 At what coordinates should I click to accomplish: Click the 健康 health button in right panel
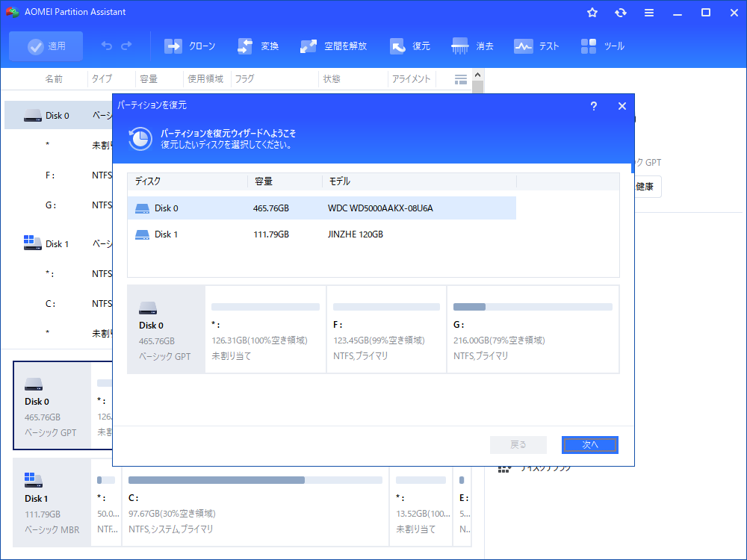(648, 187)
